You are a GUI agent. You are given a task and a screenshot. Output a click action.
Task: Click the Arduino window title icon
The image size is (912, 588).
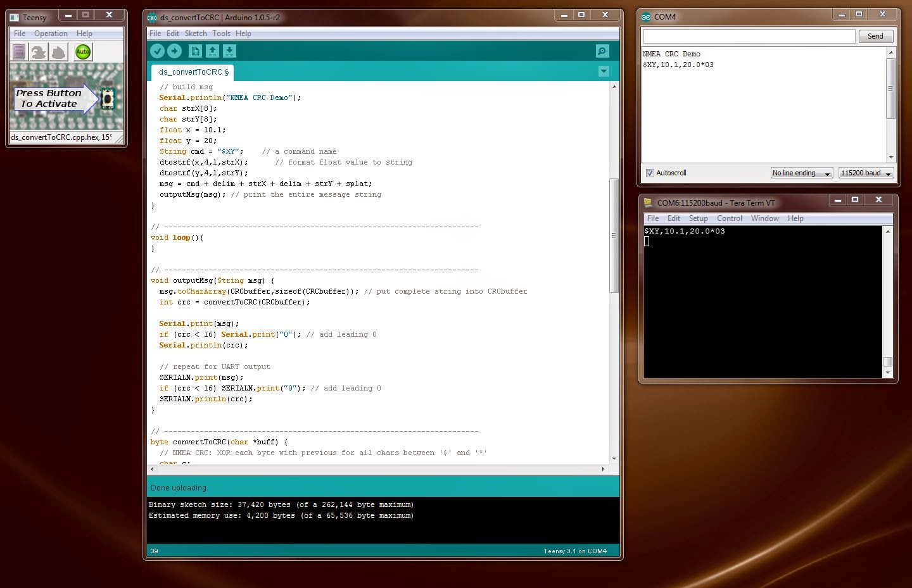click(x=152, y=18)
